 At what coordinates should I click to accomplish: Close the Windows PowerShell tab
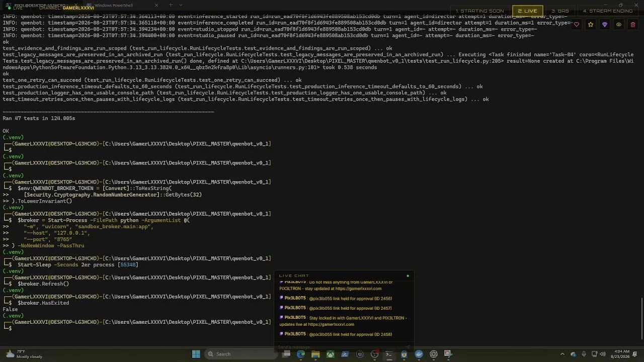click(x=156, y=6)
